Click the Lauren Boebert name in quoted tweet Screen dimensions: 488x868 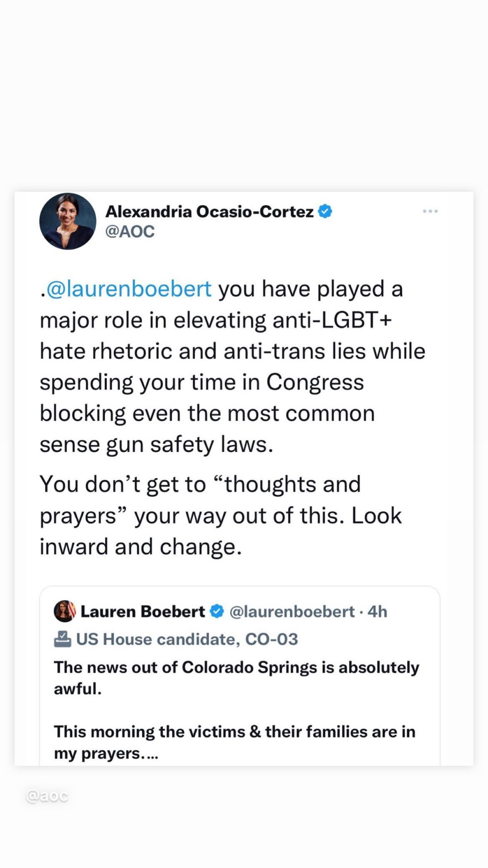(x=143, y=611)
